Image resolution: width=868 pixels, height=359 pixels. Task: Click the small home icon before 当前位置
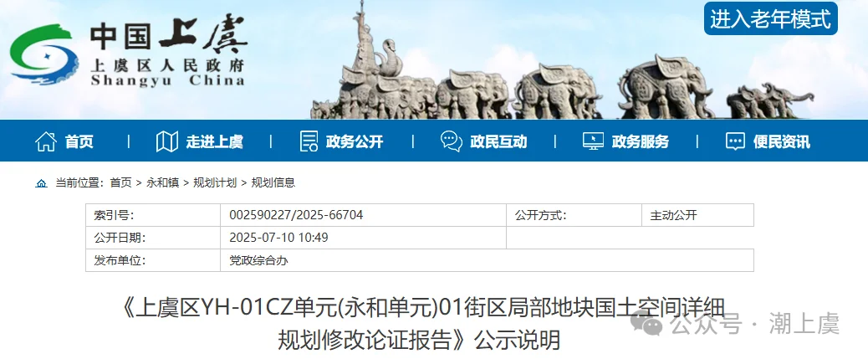point(42,182)
